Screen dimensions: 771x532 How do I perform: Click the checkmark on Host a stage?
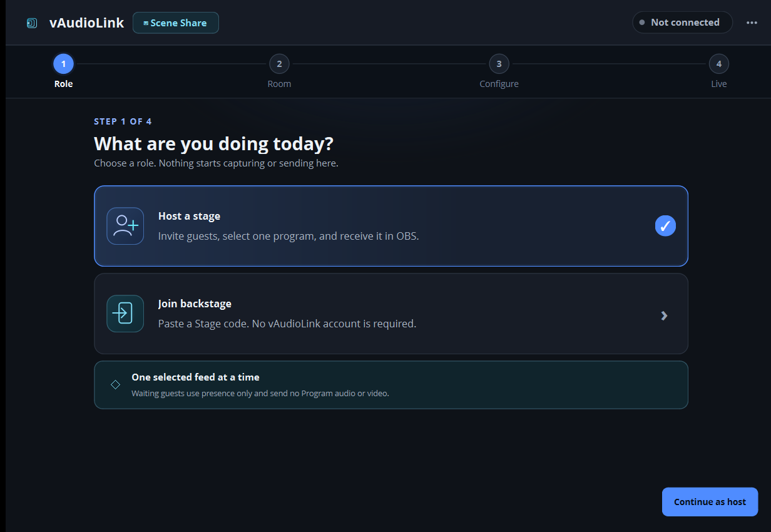[665, 226]
